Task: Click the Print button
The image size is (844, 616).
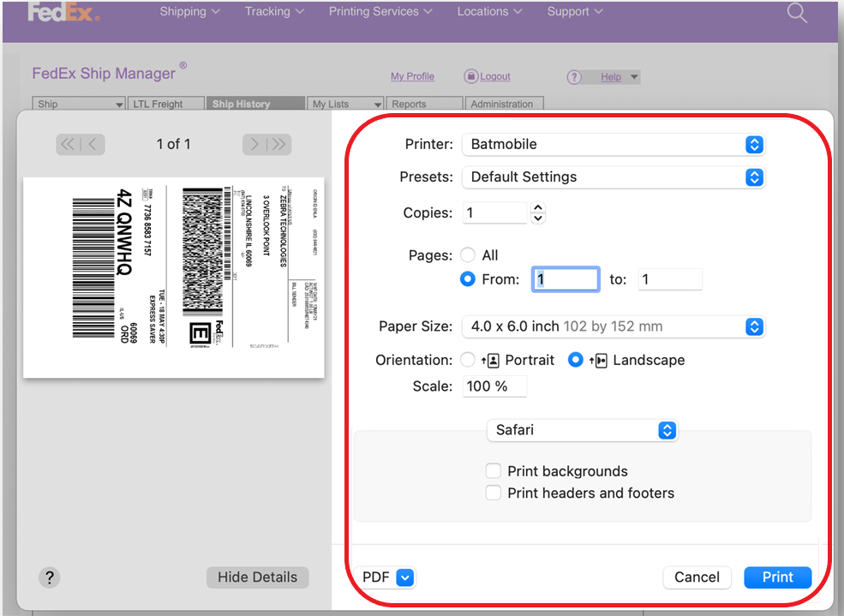Action: 777,577
